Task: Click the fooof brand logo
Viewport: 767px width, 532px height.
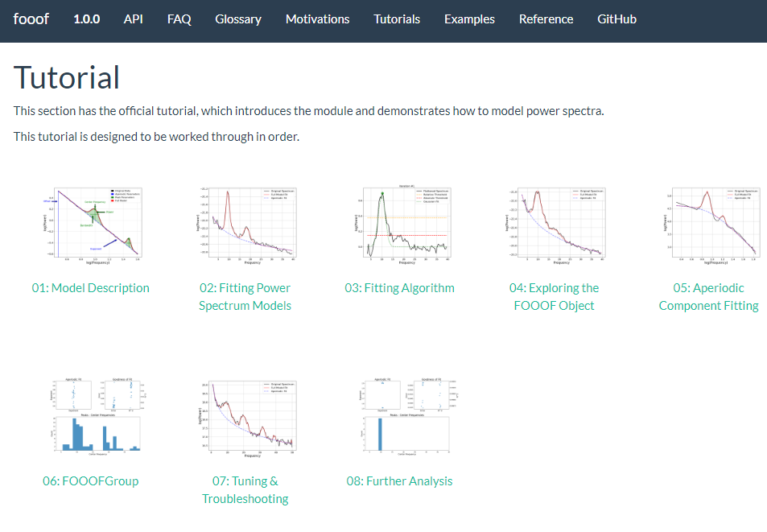Action: click(31, 19)
